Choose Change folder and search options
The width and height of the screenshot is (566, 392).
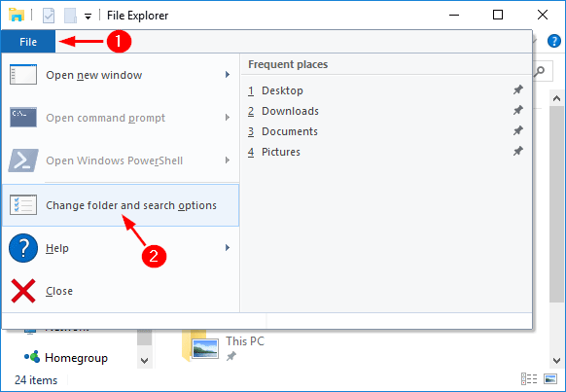click(x=121, y=205)
